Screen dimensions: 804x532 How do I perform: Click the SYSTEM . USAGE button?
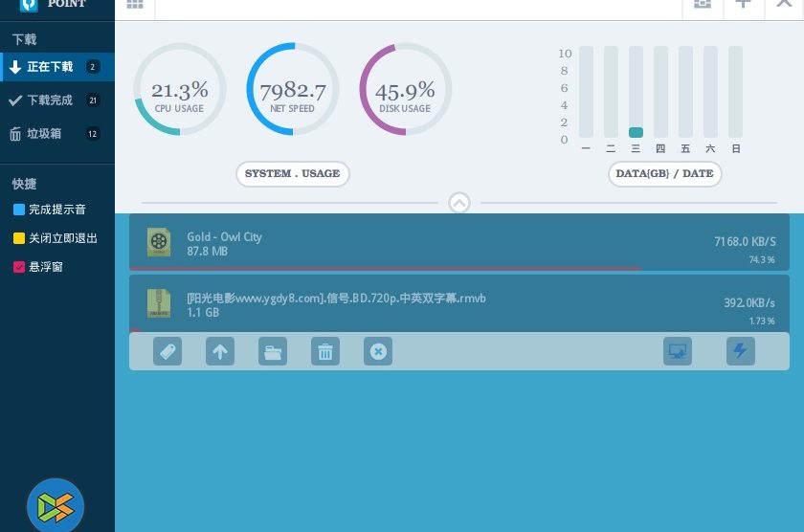[x=292, y=174]
